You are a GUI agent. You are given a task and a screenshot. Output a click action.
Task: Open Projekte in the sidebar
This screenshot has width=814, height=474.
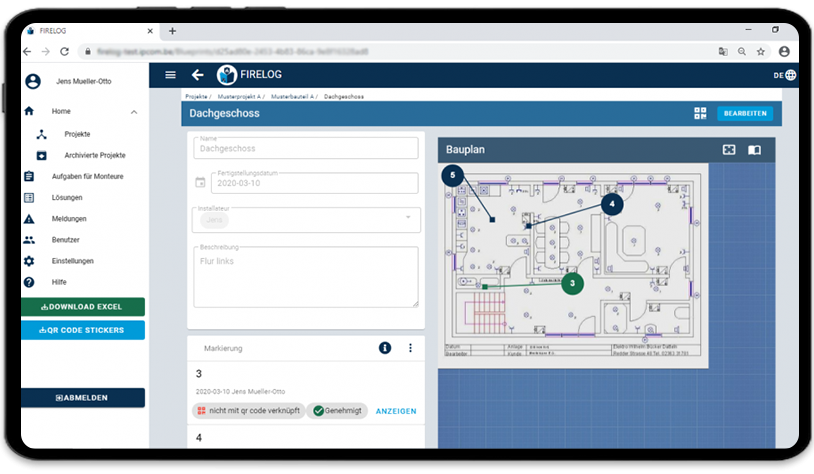(77, 134)
